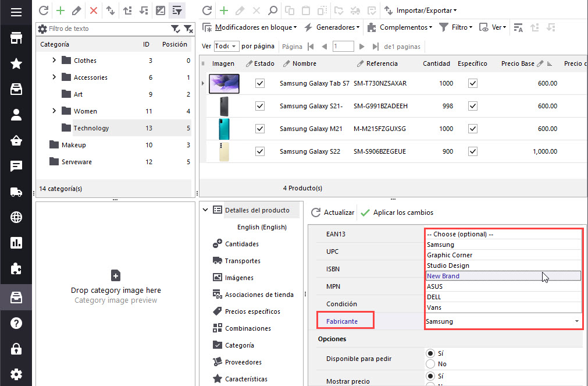
Task: Toggle Específico checkbox for Samsung Galaxy S22
Action: point(473,151)
